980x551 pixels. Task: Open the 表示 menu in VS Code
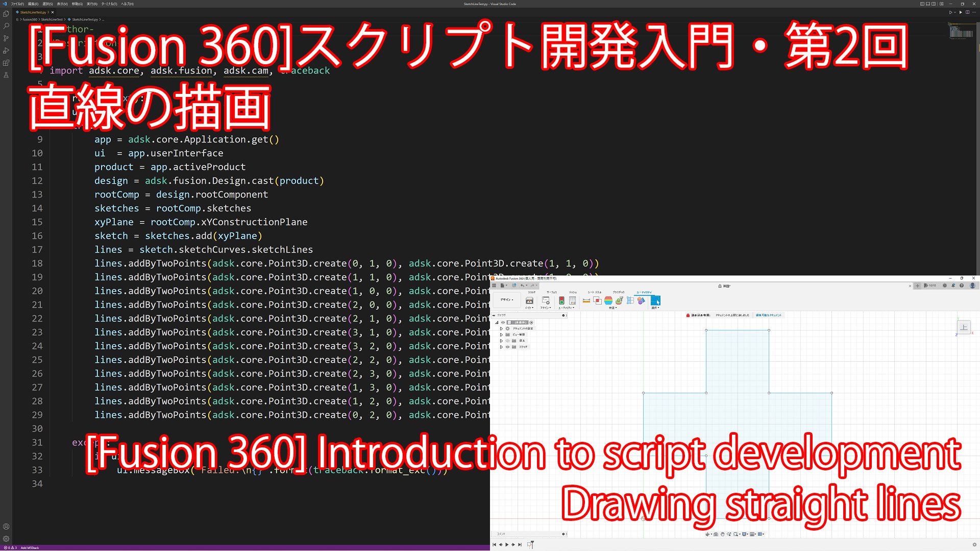[x=63, y=4]
